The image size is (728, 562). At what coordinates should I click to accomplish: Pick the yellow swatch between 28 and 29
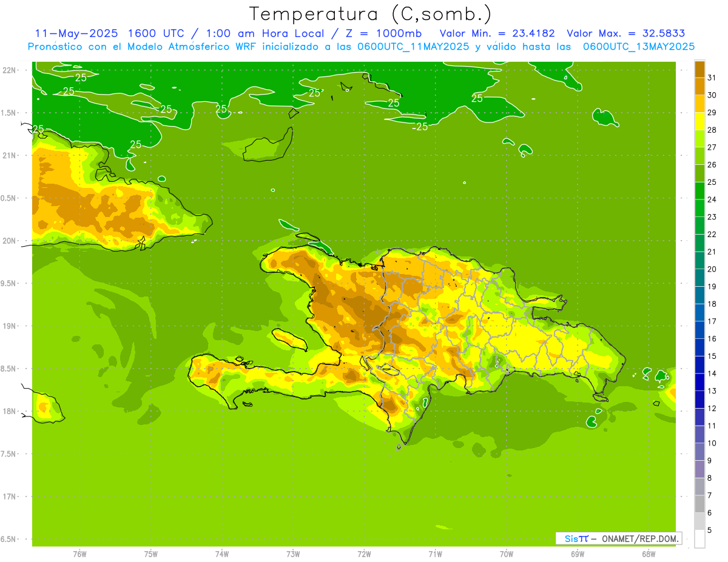click(x=699, y=121)
